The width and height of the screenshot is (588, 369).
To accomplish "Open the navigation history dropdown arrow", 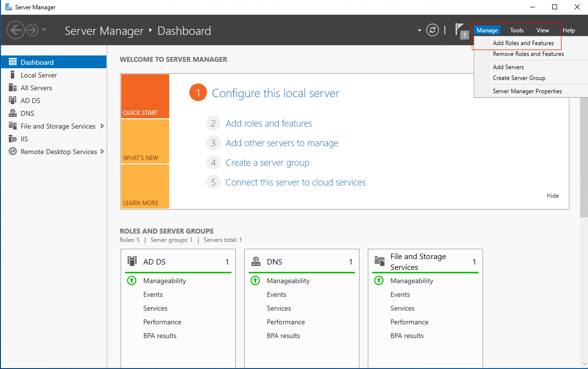I will 44,29.
